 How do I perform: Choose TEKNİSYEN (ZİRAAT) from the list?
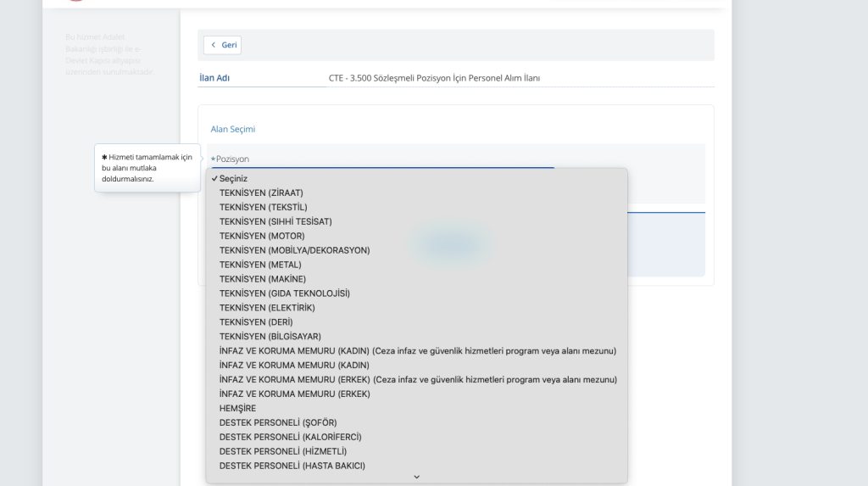coord(261,193)
